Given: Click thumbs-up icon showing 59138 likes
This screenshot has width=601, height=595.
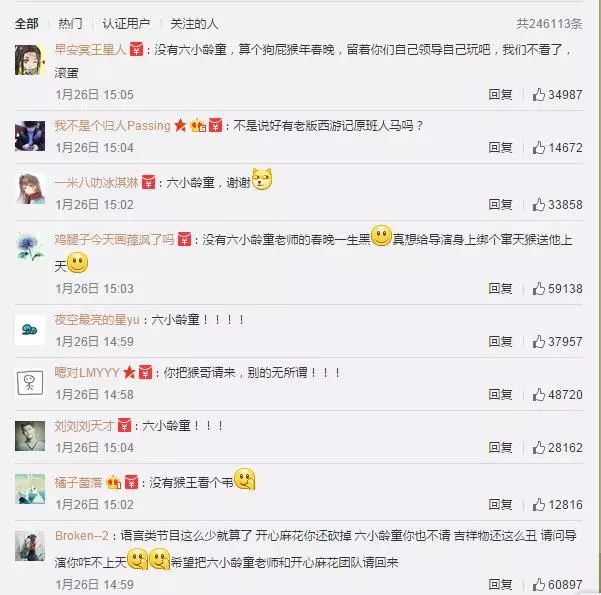Looking at the screenshot, I should (539, 288).
